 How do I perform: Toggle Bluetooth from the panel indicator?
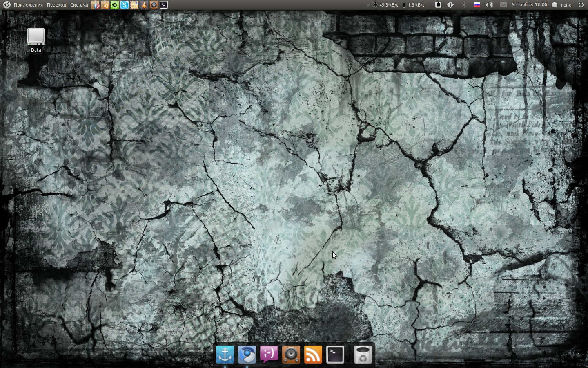tap(463, 5)
